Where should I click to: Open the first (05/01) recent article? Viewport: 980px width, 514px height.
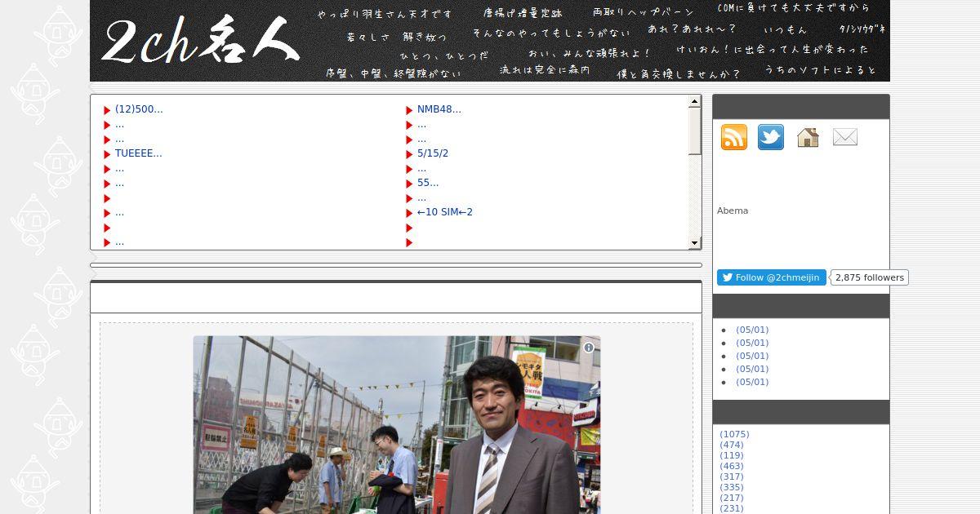[x=751, y=330]
